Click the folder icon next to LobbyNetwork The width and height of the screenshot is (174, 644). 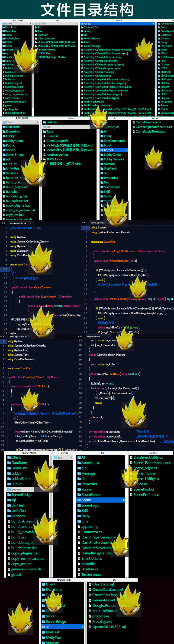pyautogui.click(x=102, y=159)
